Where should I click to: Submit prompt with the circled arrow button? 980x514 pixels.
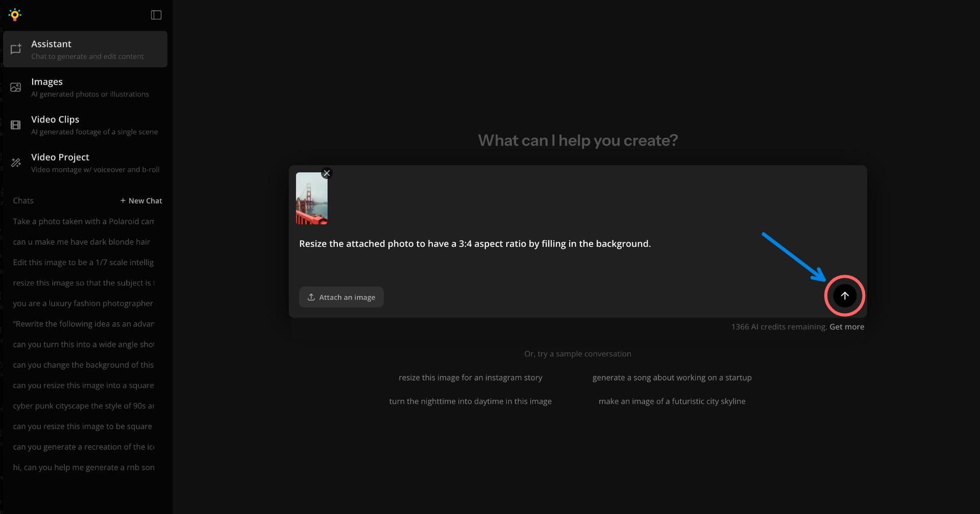coord(844,296)
